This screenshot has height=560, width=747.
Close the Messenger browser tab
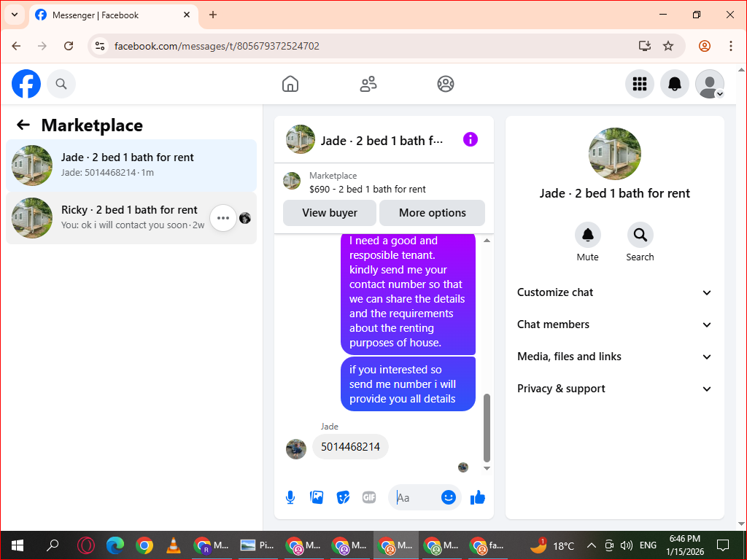(x=187, y=15)
